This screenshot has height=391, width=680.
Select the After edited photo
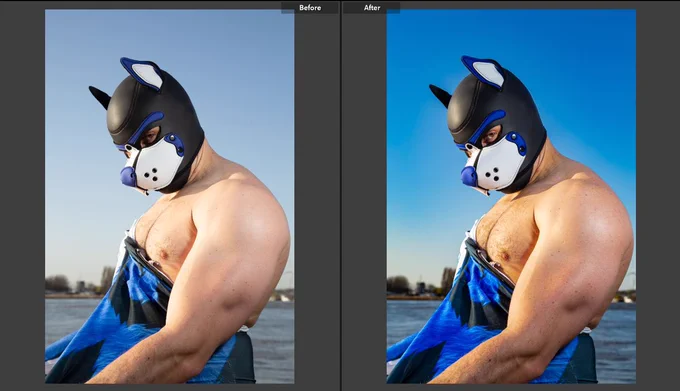pyautogui.click(x=511, y=197)
